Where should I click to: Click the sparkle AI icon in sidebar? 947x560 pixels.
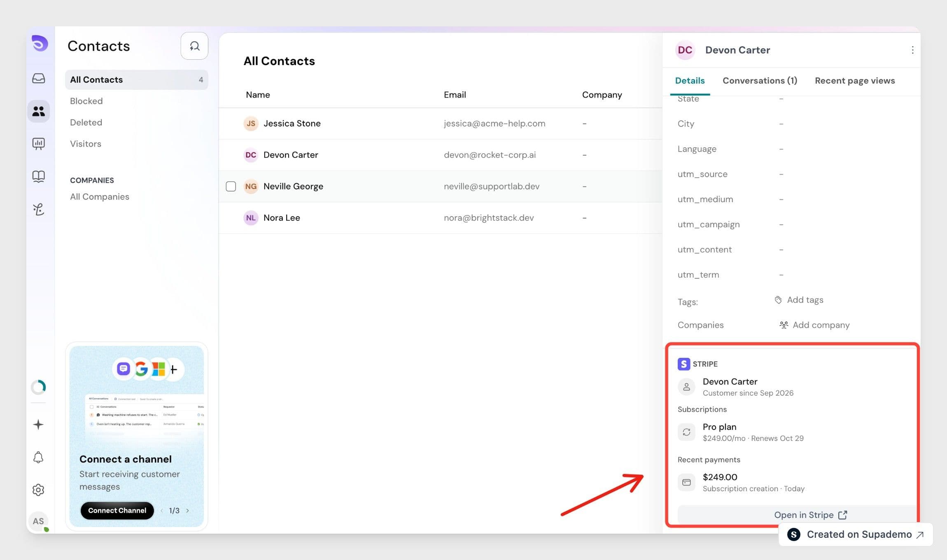38,425
